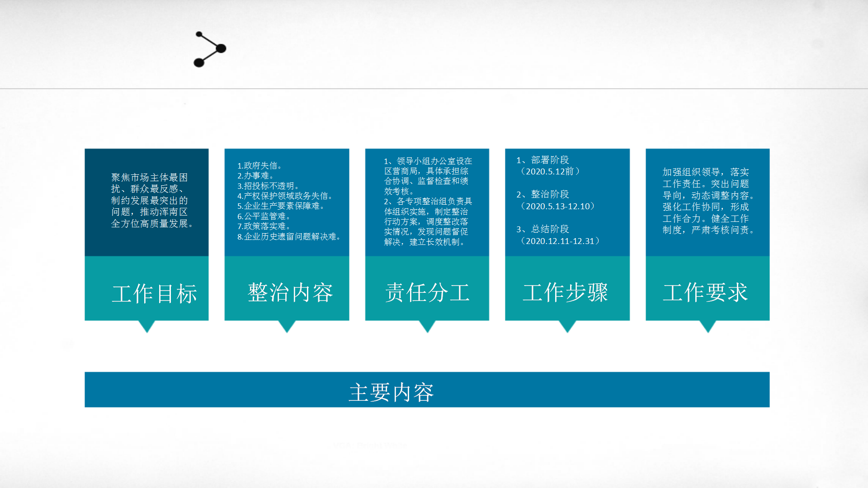
Task: Click the pointer arrow below 责任分工
Action: 427,326
